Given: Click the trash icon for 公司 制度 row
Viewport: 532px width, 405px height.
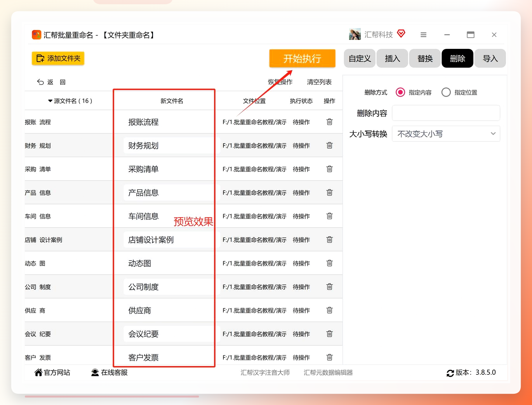Looking at the screenshot, I should pyautogui.click(x=329, y=287).
